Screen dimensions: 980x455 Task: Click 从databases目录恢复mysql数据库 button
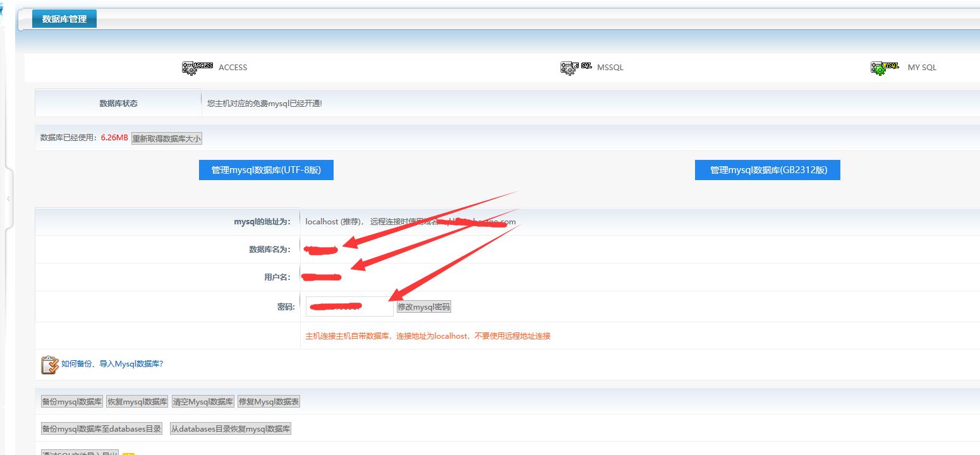(x=231, y=429)
